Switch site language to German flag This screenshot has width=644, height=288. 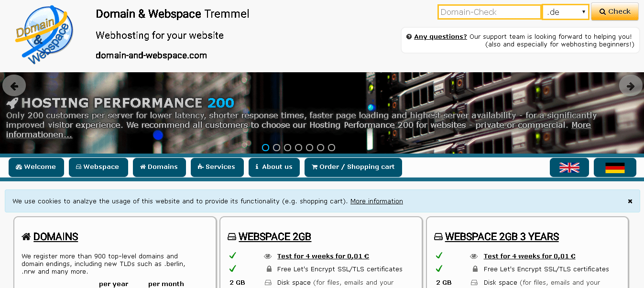pyautogui.click(x=615, y=167)
